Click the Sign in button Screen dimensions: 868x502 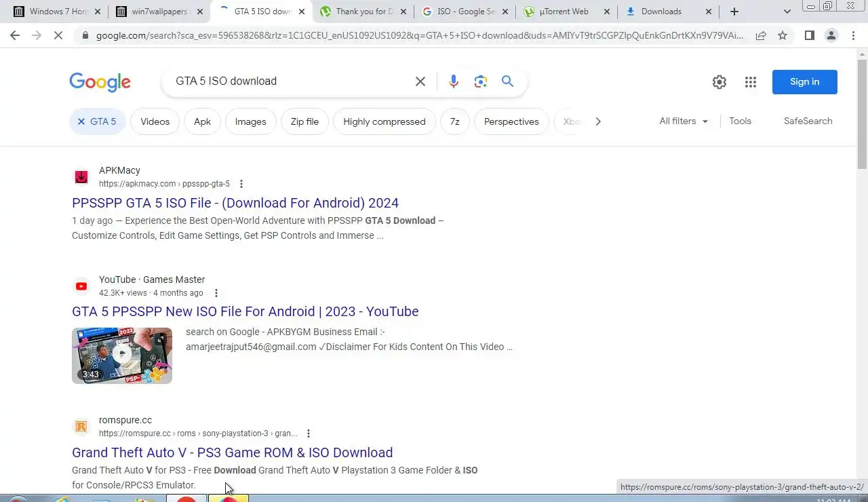pyautogui.click(x=804, y=81)
